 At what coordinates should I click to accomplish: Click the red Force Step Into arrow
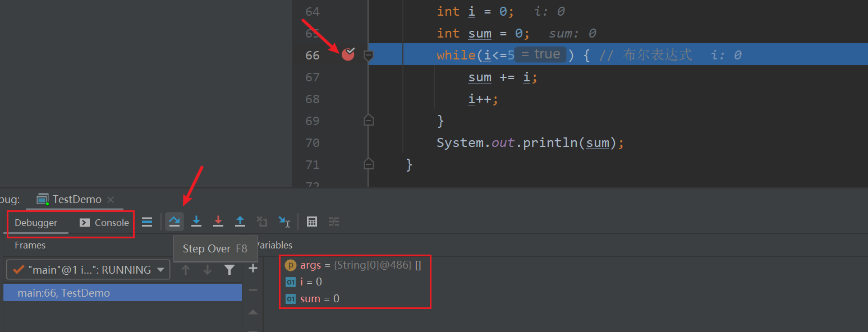[x=218, y=222]
